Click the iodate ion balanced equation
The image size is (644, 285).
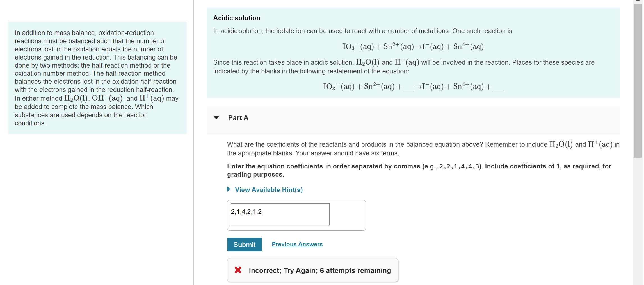click(x=413, y=46)
